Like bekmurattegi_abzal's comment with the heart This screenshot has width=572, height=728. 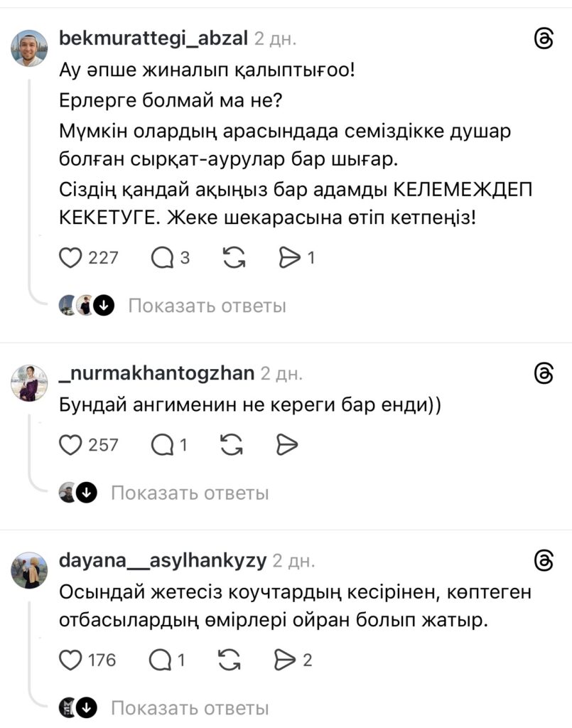pyautogui.click(x=71, y=259)
